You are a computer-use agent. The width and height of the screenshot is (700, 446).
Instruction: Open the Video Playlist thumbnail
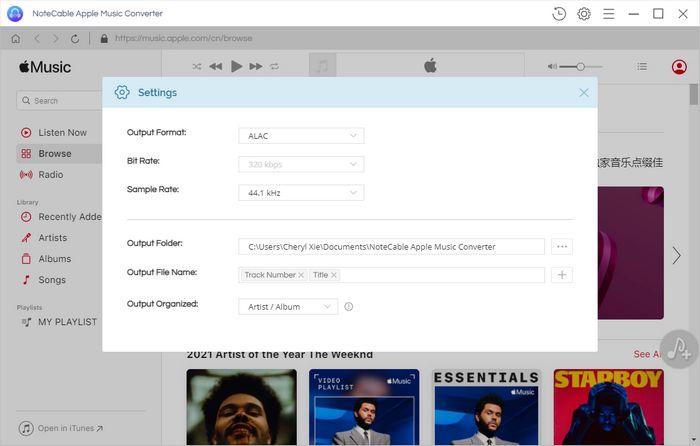pos(364,407)
